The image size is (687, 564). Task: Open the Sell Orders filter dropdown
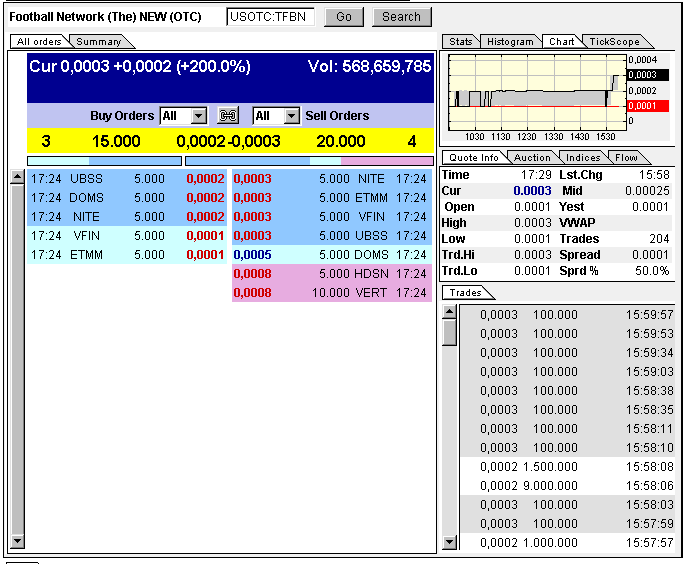tap(291, 116)
